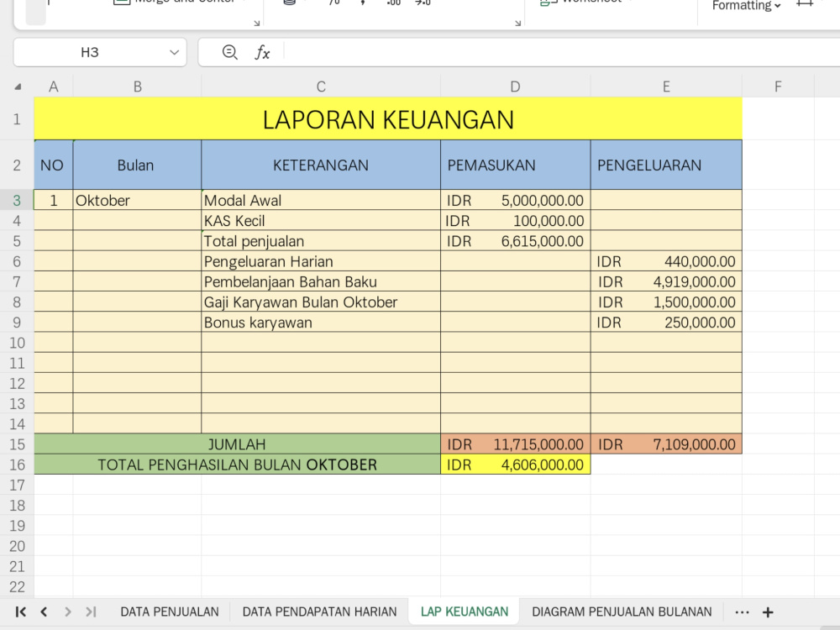The height and width of the screenshot is (630, 840).
Task: Add a new sheet with the plus icon
Action: (768, 612)
